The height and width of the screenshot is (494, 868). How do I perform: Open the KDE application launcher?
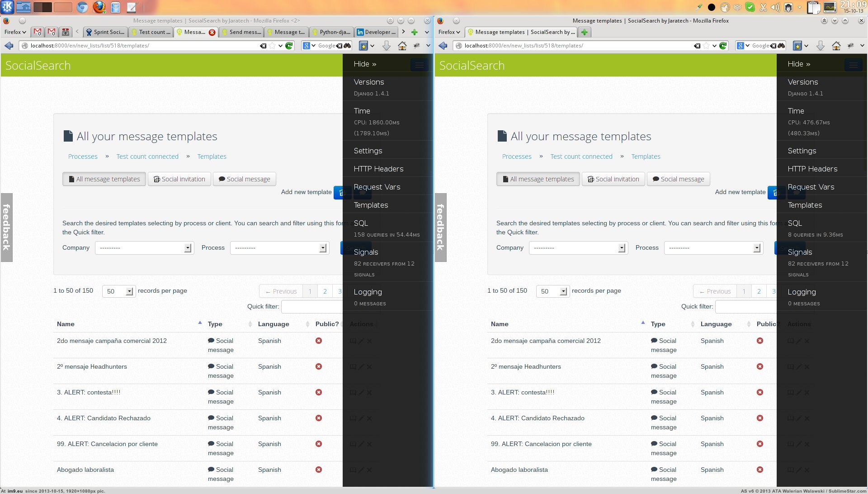tap(7, 7)
